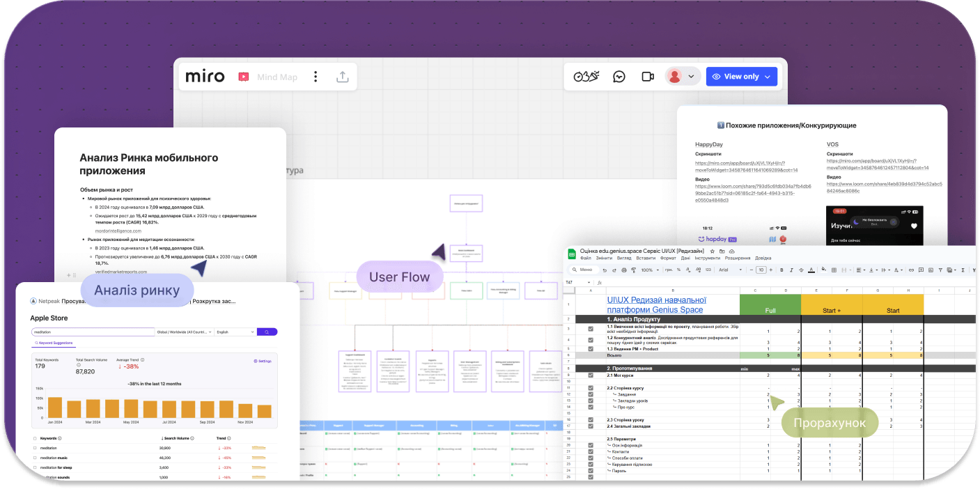Toggle the checkbox next to row 1.1 in Sheets
The height and width of the screenshot is (489, 980).
[591, 329]
